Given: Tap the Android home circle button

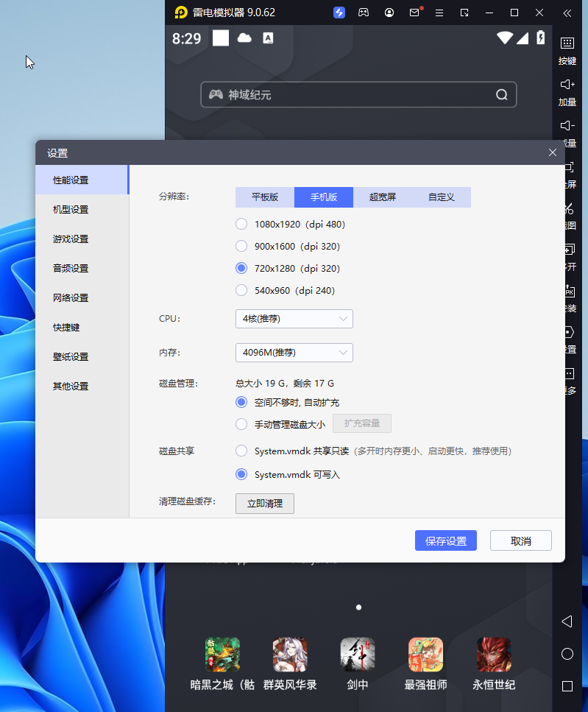Looking at the screenshot, I should 567,654.
